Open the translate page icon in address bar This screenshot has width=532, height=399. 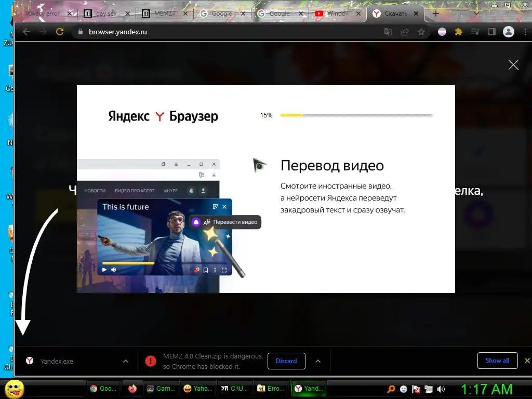pos(388,32)
